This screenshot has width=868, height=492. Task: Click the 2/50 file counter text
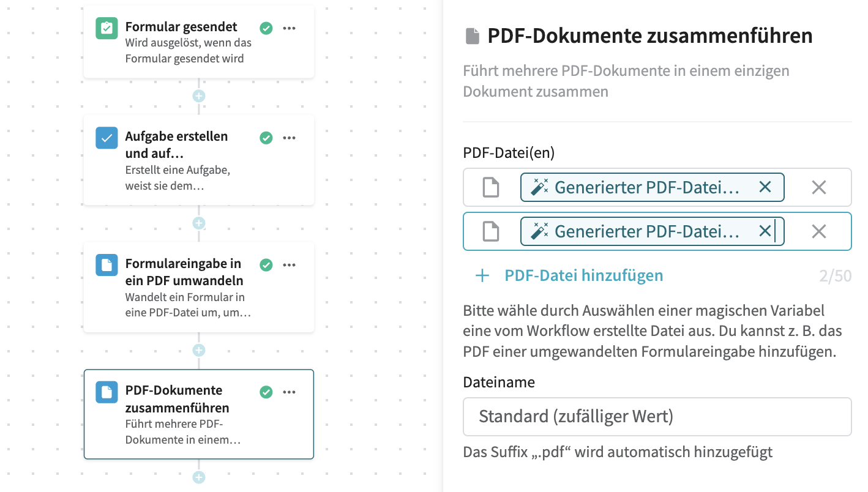pos(836,276)
